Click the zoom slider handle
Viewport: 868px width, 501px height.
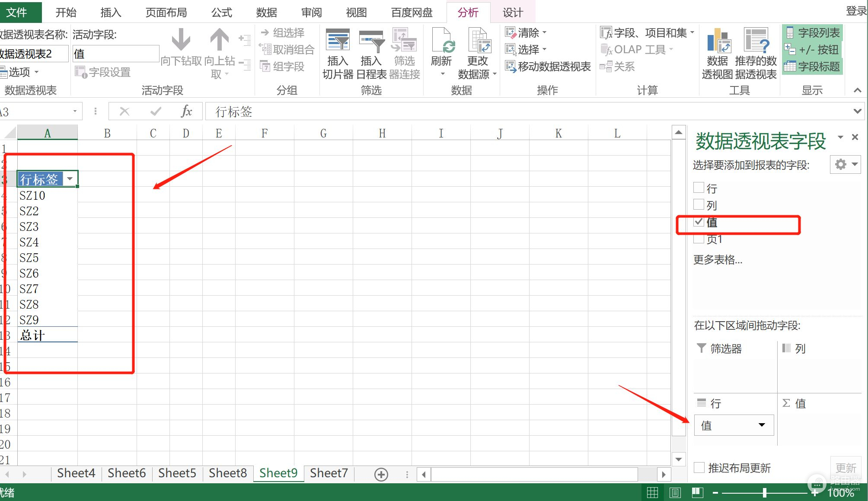pos(764,492)
